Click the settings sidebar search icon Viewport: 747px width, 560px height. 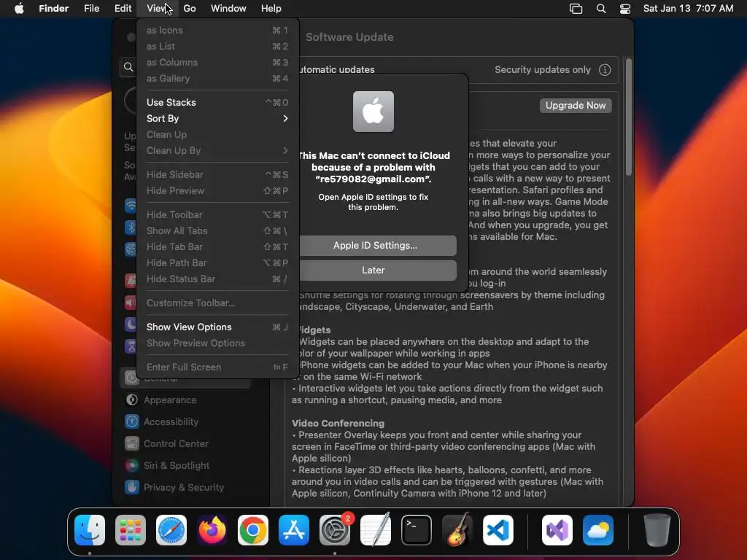(128, 66)
